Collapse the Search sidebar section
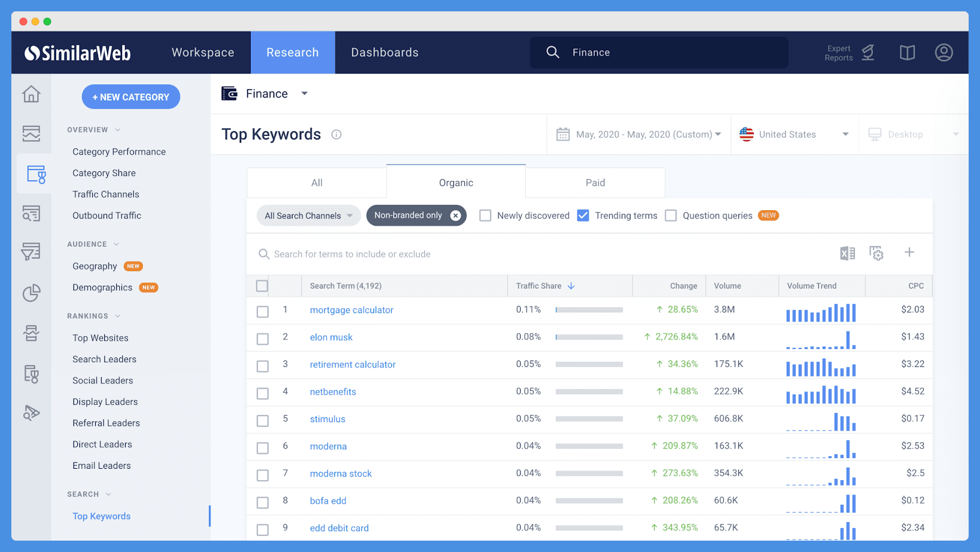Image resolution: width=980 pixels, height=552 pixels. (x=108, y=495)
